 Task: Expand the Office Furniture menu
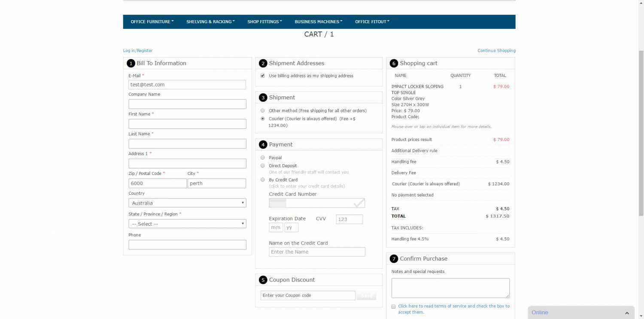click(152, 22)
